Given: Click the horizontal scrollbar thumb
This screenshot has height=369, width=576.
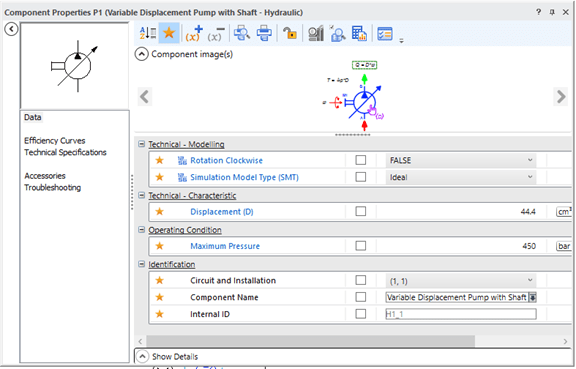Looking at the screenshot, I should 310,341.
